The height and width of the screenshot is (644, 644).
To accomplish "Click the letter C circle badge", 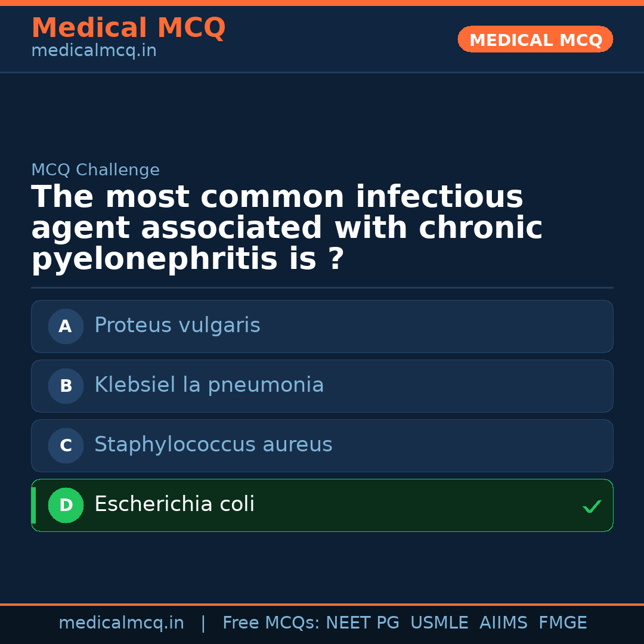I will (66, 445).
